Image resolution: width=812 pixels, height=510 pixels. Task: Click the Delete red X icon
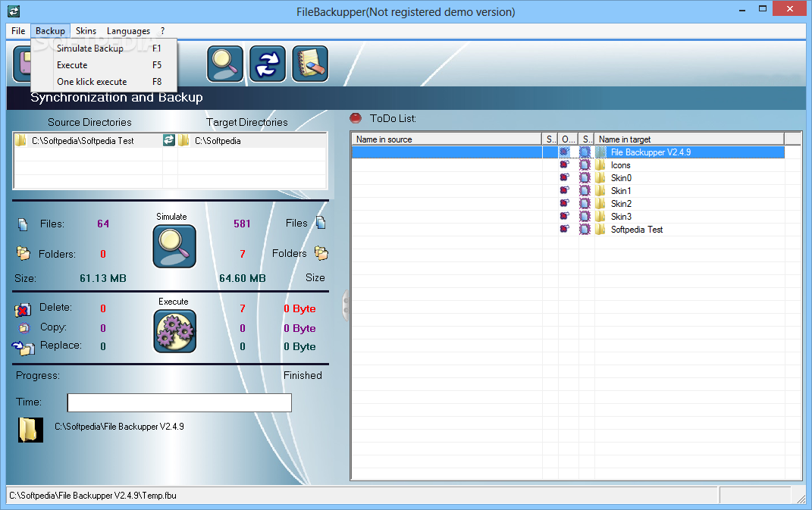tap(23, 310)
